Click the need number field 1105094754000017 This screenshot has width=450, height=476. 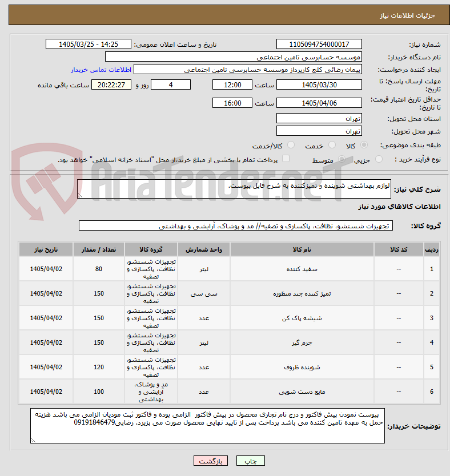(319, 45)
